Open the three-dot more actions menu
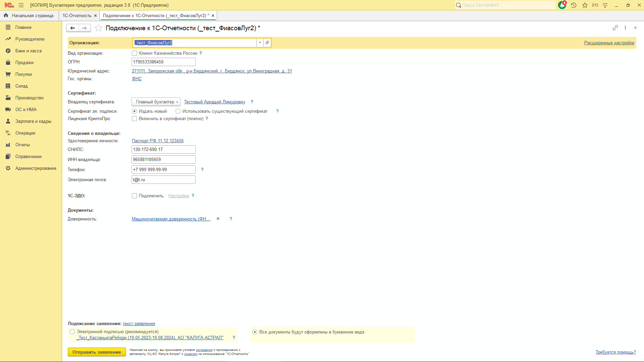 625,28
